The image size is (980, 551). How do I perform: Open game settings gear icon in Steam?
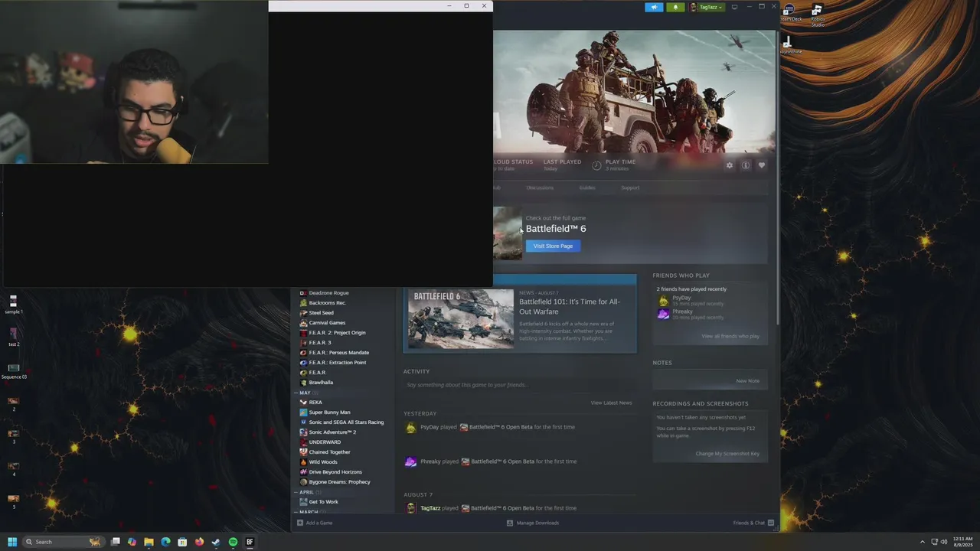[x=729, y=165]
